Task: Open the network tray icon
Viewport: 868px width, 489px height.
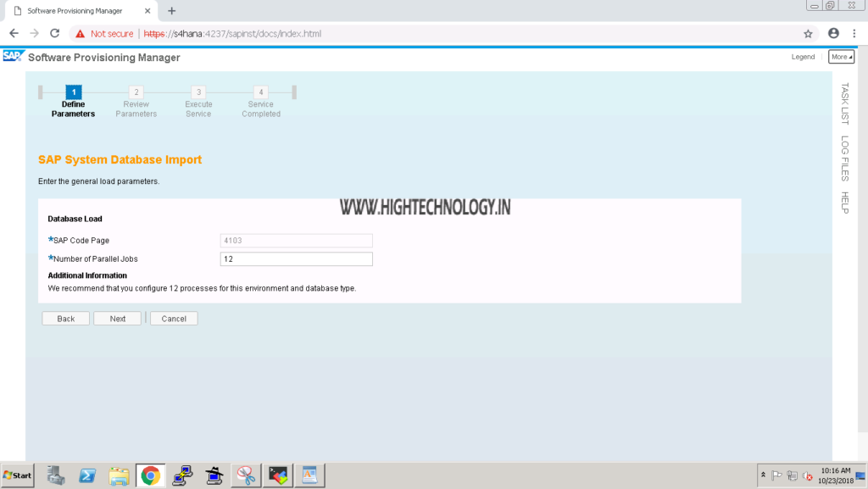Action: pyautogui.click(x=793, y=475)
